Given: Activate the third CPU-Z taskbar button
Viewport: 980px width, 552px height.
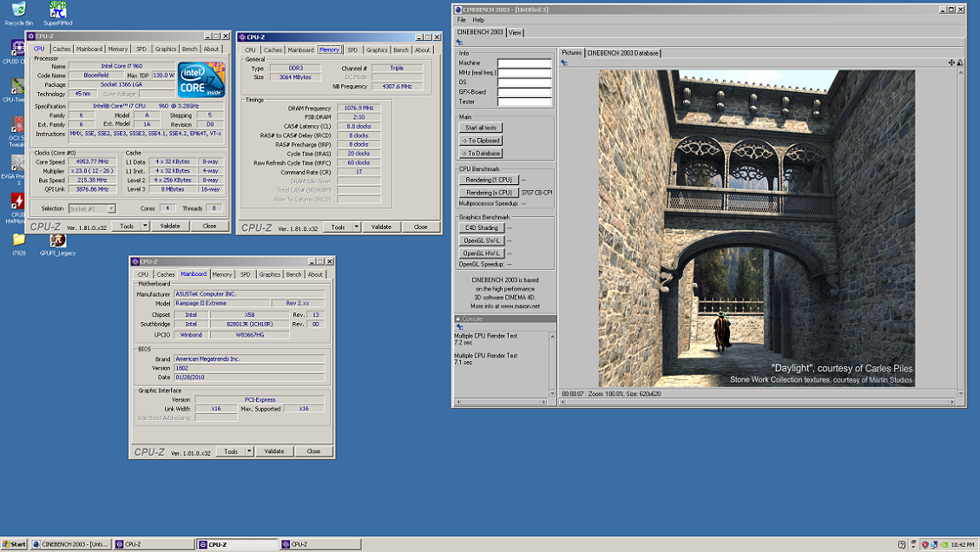Looking at the screenshot, I should (320, 544).
